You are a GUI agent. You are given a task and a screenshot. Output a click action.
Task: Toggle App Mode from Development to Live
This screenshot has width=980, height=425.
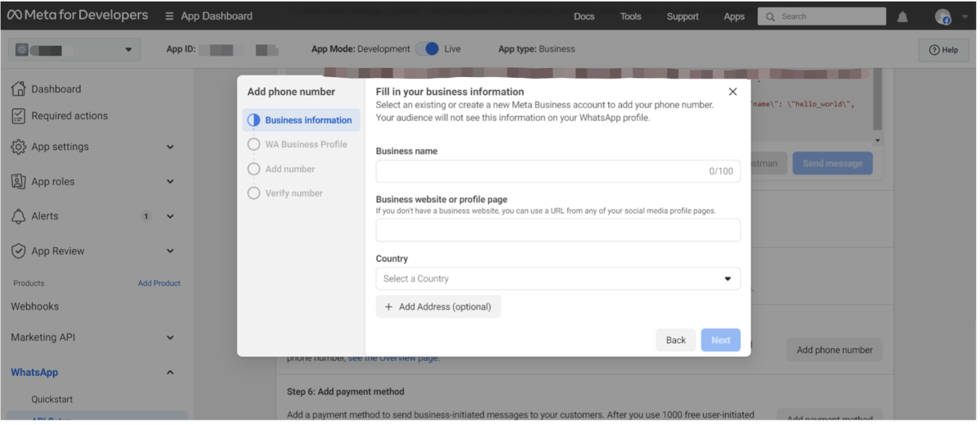[427, 49]
